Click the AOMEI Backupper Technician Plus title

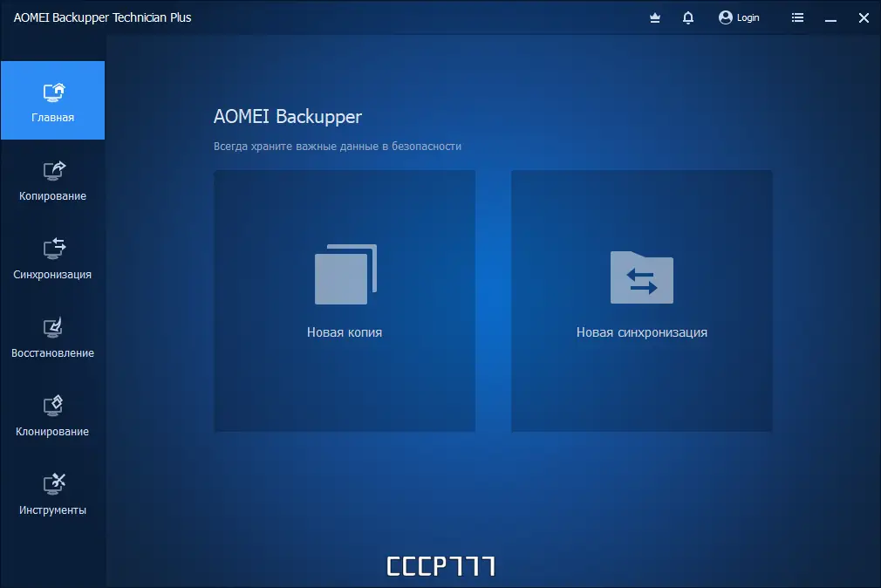click(x=102, y=17)
